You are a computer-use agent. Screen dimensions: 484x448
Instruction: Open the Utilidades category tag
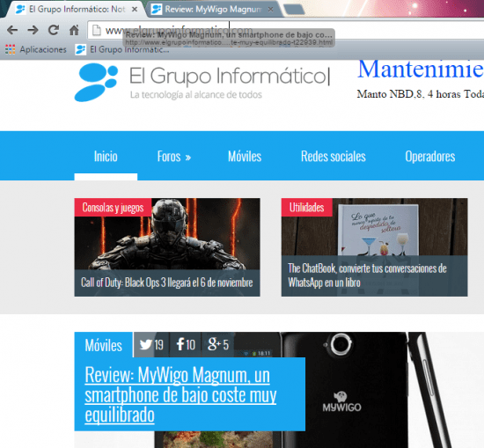(x=307, y=208)
